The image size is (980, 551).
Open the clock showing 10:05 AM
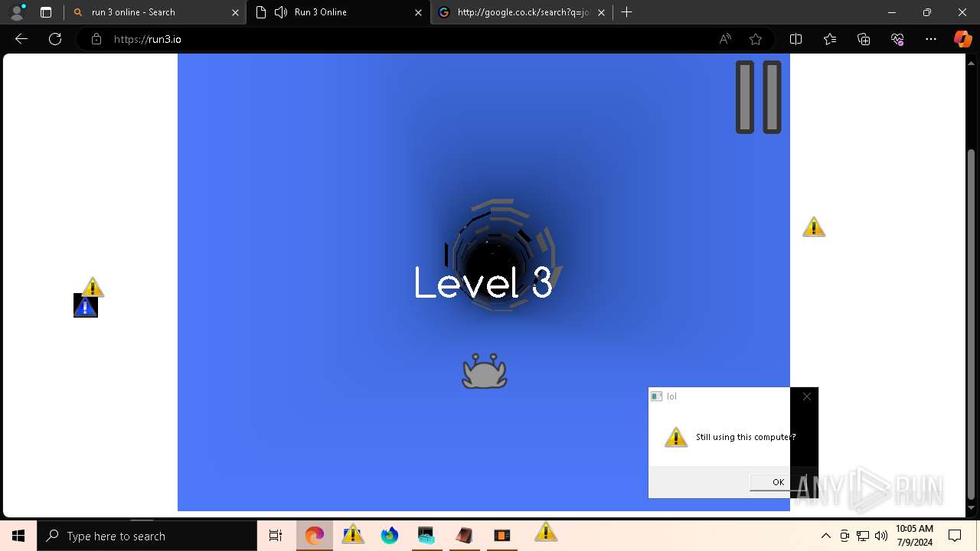pos(914,536)
